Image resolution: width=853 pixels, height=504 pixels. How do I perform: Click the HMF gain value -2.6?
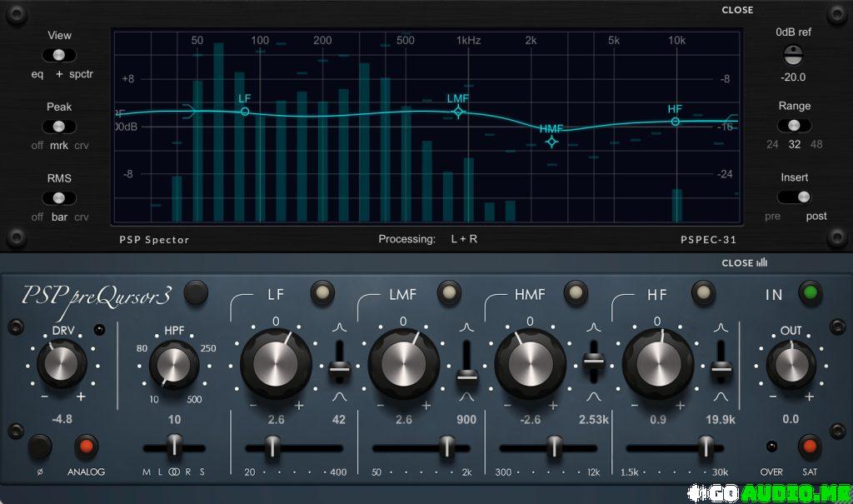pyautogui.click(x=530, y=420)
